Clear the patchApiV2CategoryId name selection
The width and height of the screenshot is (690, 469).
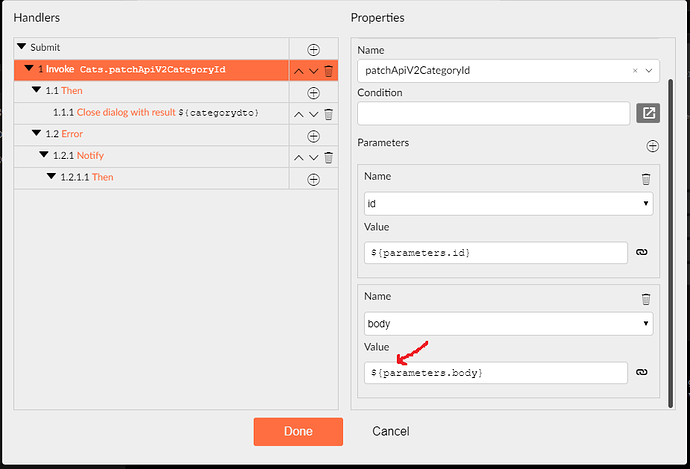pos(635,71)
